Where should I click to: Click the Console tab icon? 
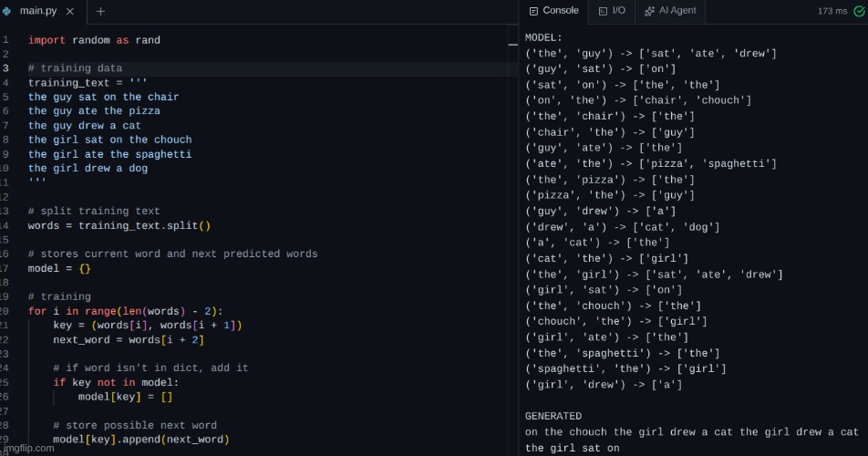click(533, 11)
